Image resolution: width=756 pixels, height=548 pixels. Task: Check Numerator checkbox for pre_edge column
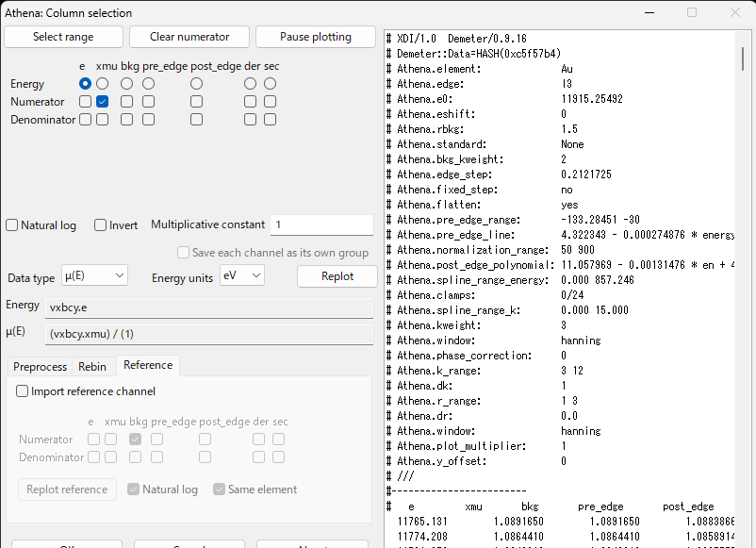tap(149, 101)
